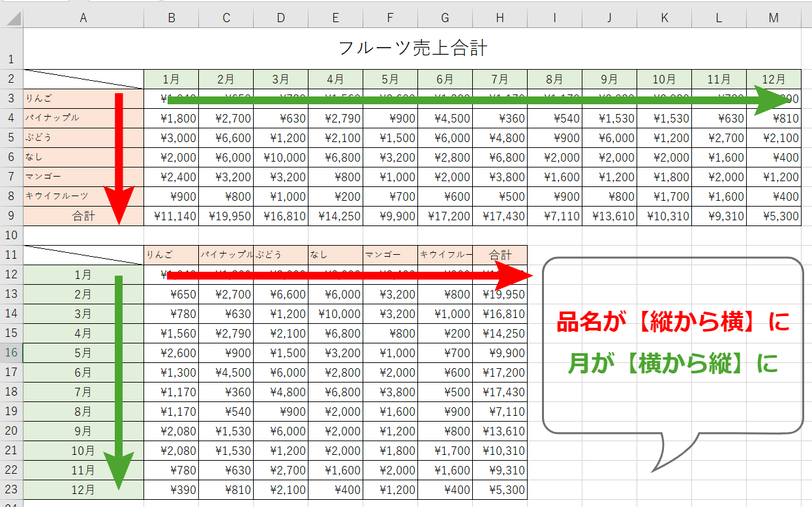The width and height of the screenshot is (812, 507).
Task: Click the 合計 column header in second table
Action: pyautogui.click(x=499, y=254)
